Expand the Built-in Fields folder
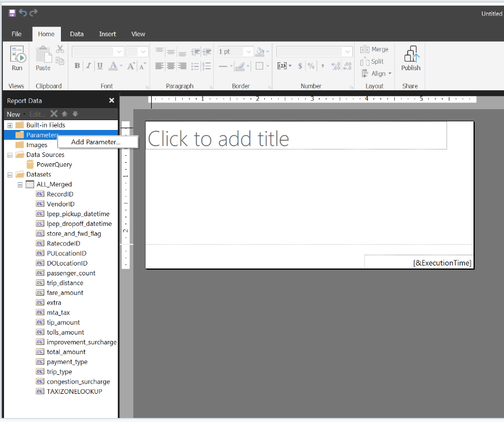This screenshot has width=504, height=422. 11,125
